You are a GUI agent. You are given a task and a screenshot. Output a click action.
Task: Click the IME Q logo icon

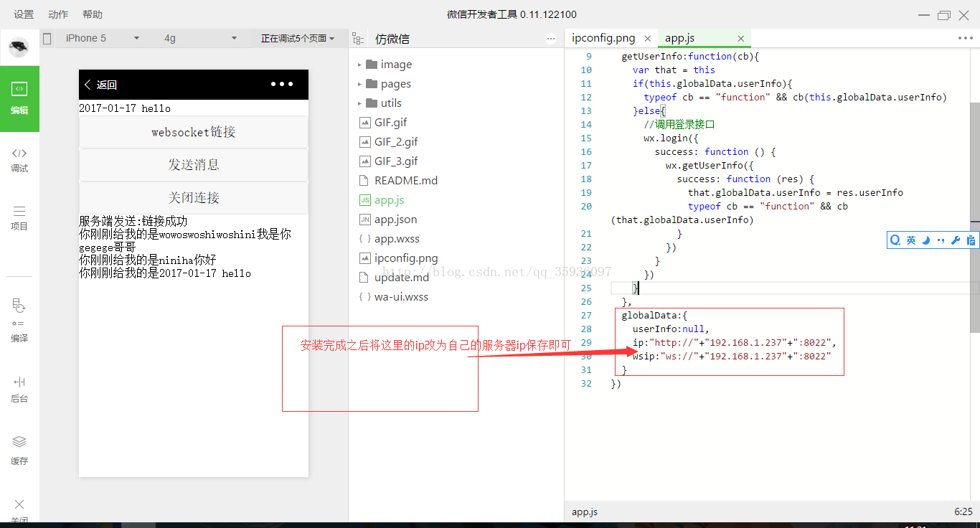pos(895,240)
